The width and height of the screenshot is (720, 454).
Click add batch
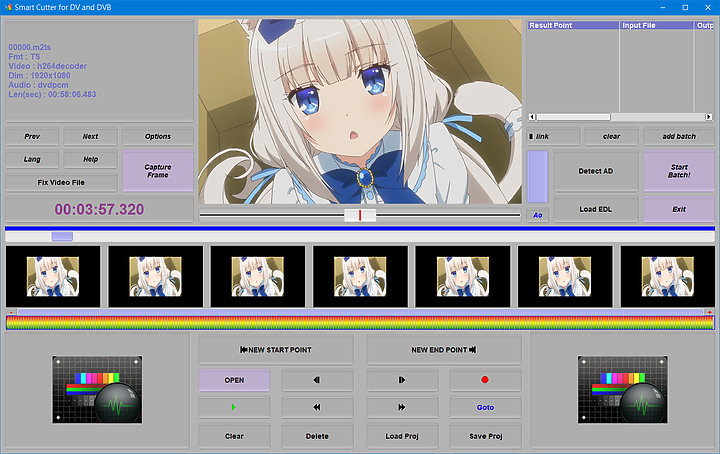point(679,136)
